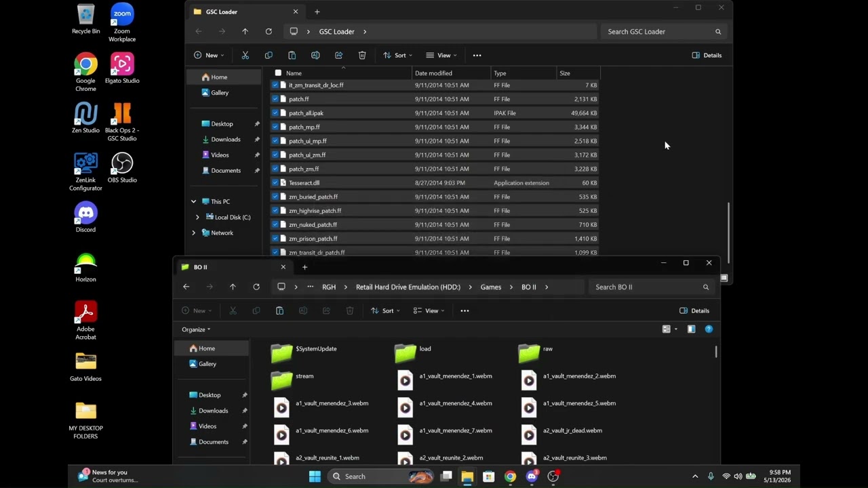Click the Games breadcrumb in BO II

point(491,287)
